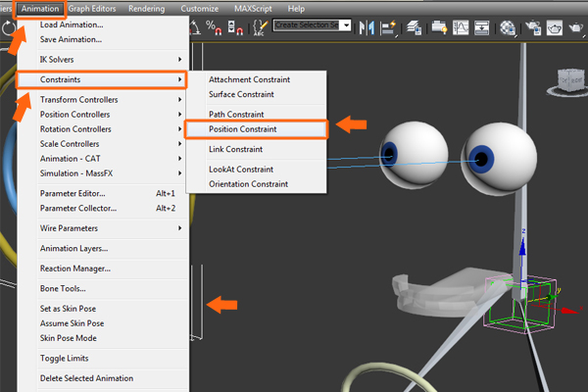Select Position Constraint from submenu

click(256, 129)
